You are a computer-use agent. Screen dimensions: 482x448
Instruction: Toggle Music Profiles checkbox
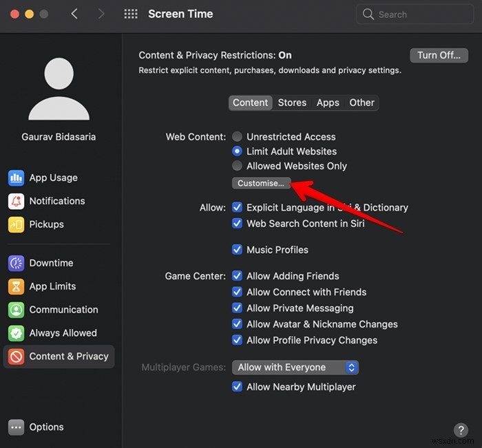tap(237, 250)
